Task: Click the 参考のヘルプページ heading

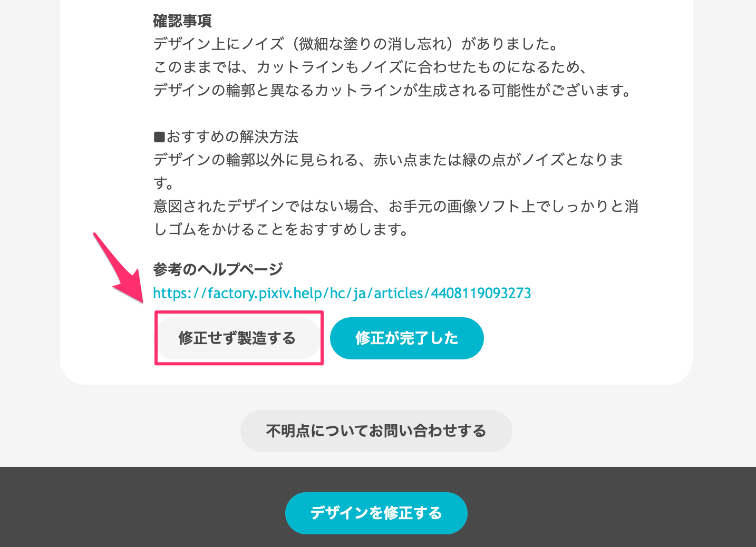Action: (218, 269)
